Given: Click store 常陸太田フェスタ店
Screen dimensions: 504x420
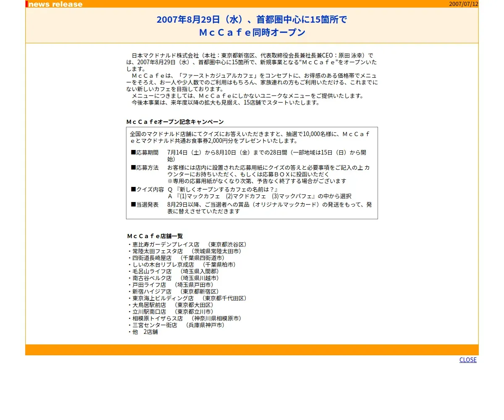Looking at the screenshot, I should [x=184, y=251].
